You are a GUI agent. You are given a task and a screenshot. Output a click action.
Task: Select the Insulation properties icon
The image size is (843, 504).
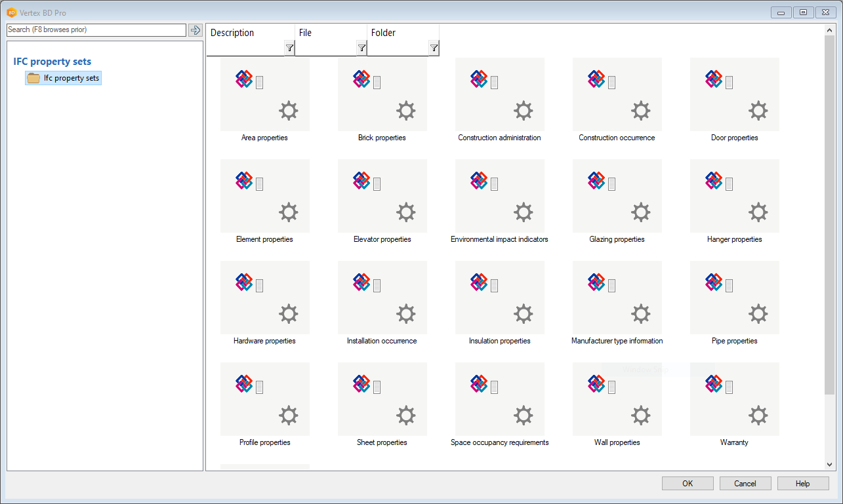[499, 298]
